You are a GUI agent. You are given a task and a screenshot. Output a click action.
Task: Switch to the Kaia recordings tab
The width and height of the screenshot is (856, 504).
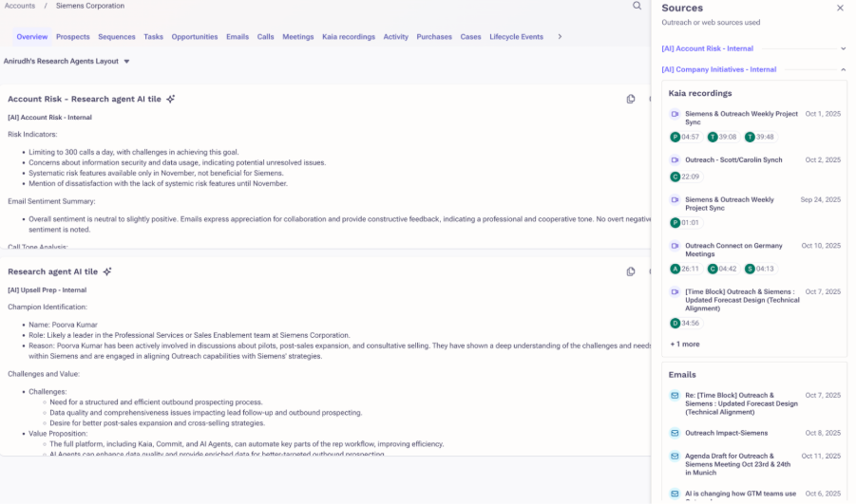pyautogui.click(x=349, y=37)
